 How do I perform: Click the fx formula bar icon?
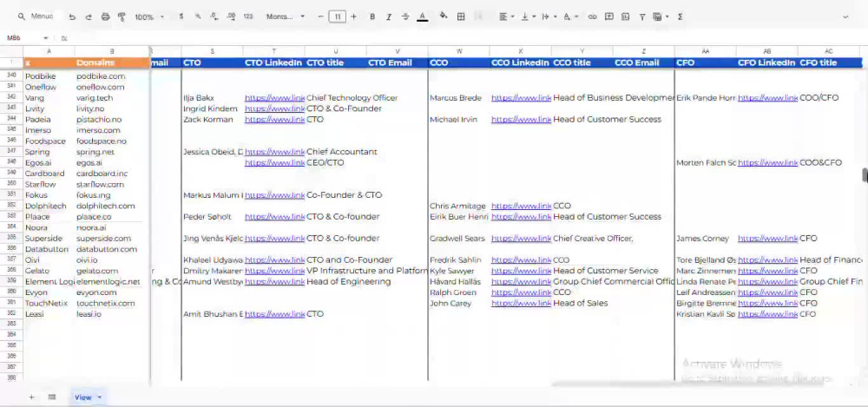coord(64,38)
